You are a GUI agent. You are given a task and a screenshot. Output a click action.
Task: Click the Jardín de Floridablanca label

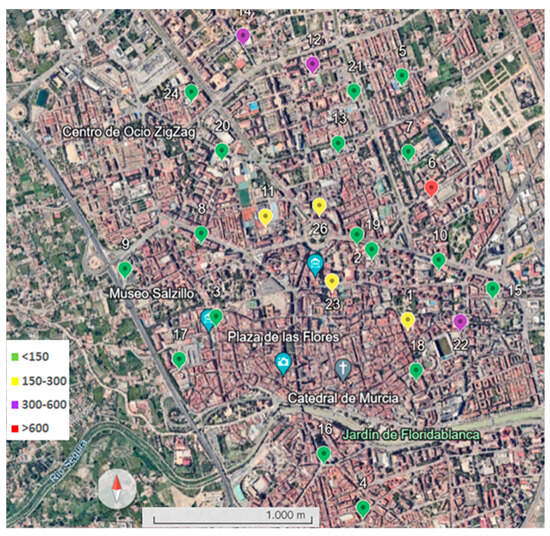pyautogui.click(x=411, y=435)
